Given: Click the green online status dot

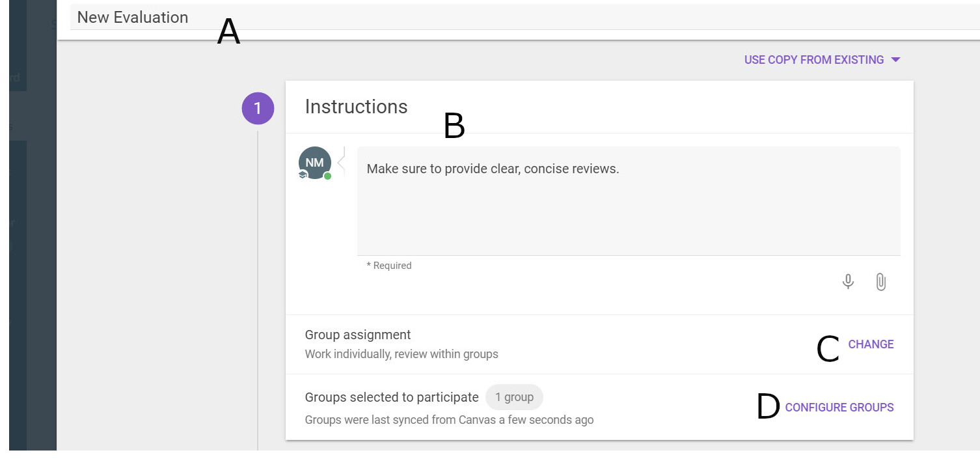Looking at the screenshot, I should click(328, 176).
